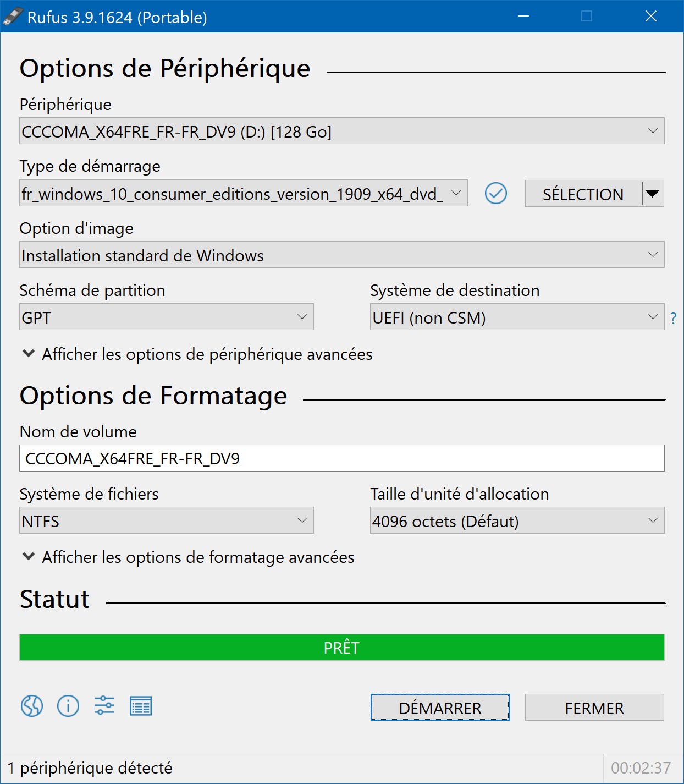This screenshot has width=684, height=784.
Task: Open the About info icon
Action: 68,706
